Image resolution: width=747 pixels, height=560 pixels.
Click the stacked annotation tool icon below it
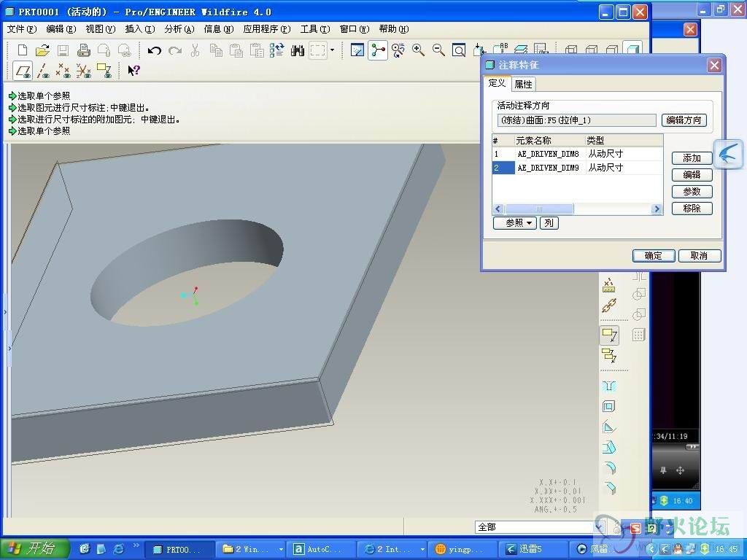coord(609,355)
